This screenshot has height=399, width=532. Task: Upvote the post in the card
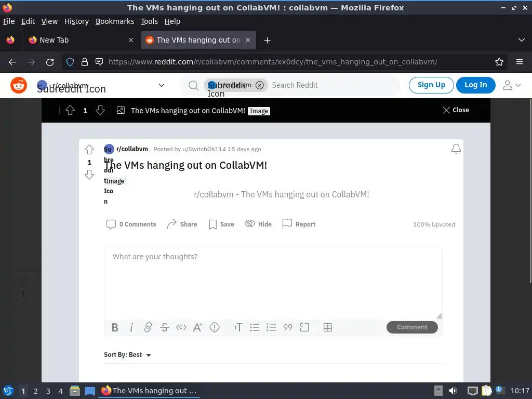89,150
